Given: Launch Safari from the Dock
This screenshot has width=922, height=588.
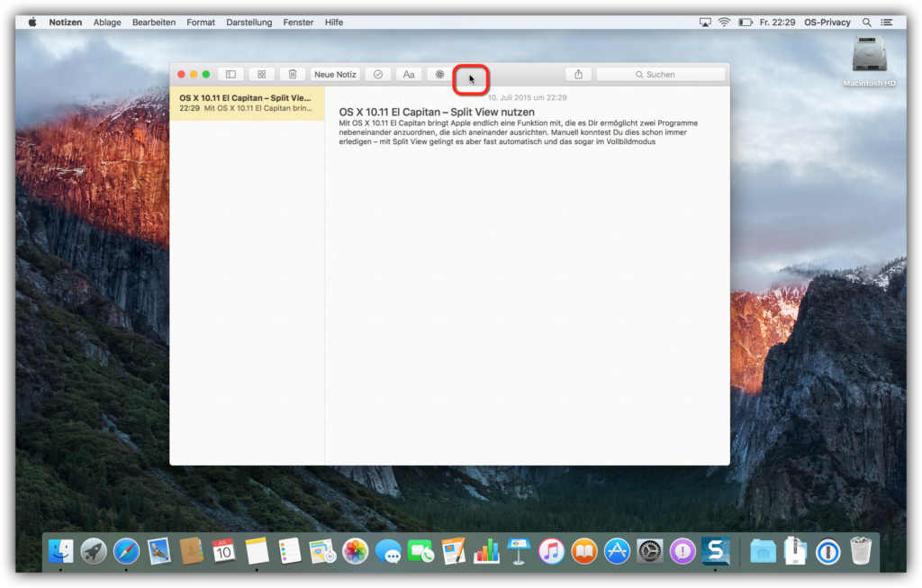Looking at the screenshot, I should [126, 552].
